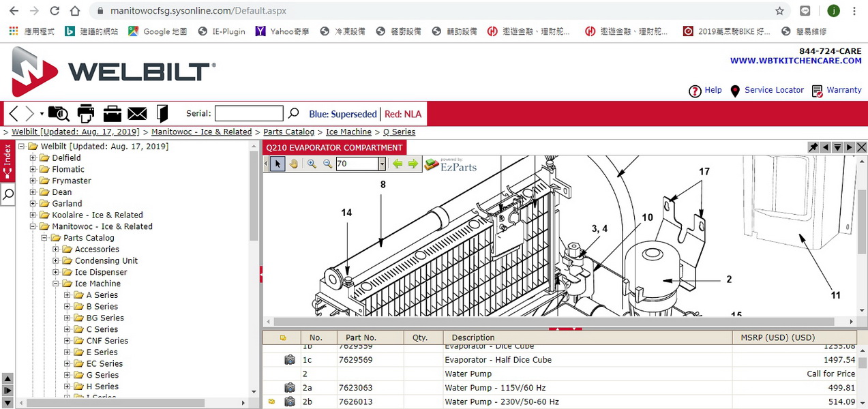Click panel right triangle button
Image resolution: width=868 pixels, height=409 pixels.
pyautogui.click(x=849, y=147)
